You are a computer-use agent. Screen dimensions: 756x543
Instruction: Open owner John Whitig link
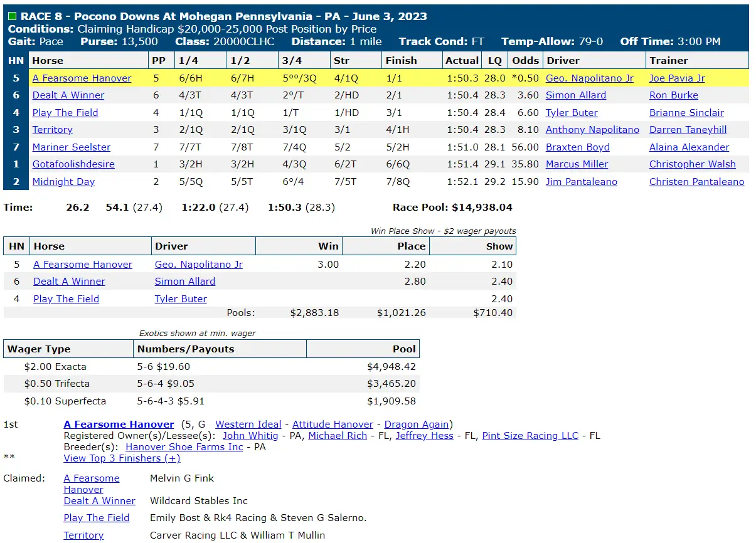coord(250,436)
